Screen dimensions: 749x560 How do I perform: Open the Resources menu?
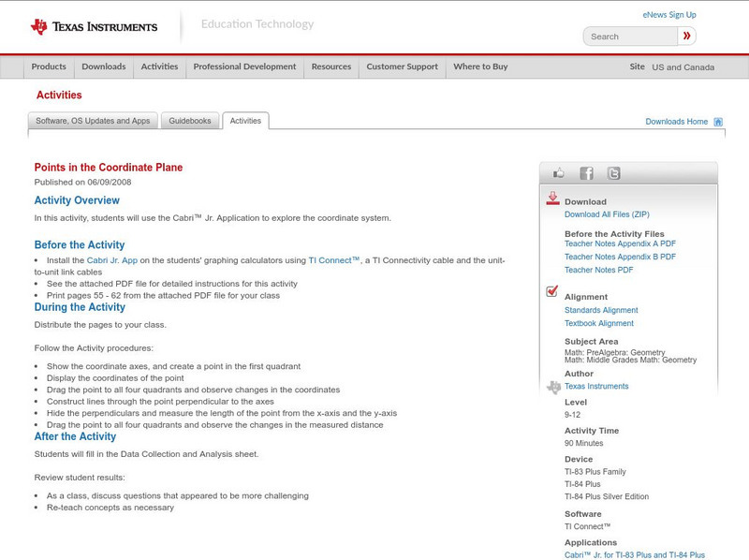tap(331, 66)
